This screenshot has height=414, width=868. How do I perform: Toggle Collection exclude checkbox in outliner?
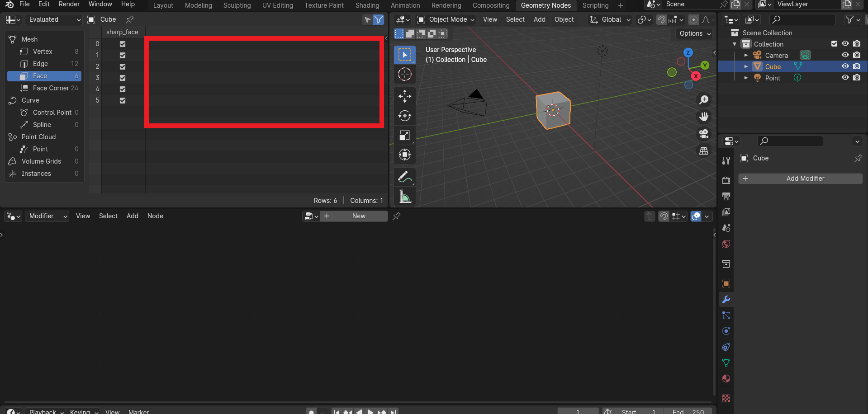(x=834, y=44)
